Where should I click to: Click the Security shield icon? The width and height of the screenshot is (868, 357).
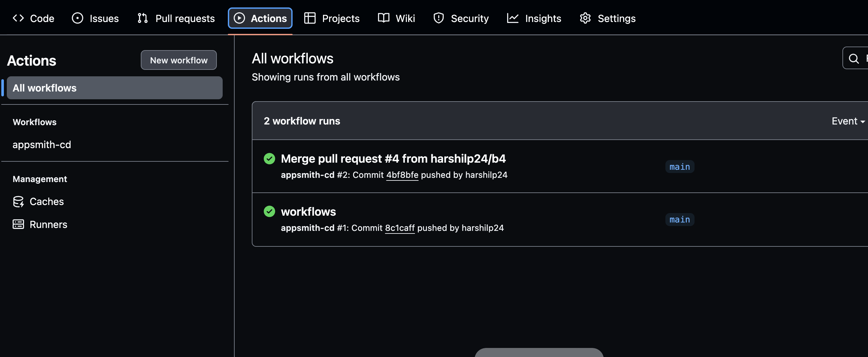point(438,18)
